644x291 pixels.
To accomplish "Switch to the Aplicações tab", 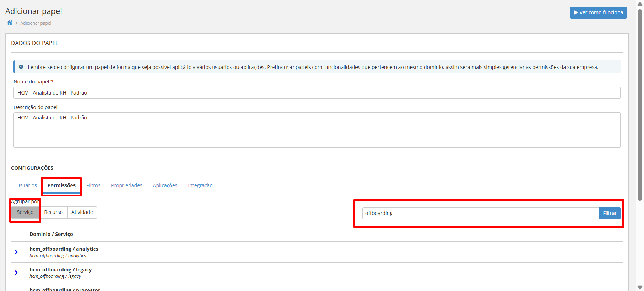I will point(165,185).
